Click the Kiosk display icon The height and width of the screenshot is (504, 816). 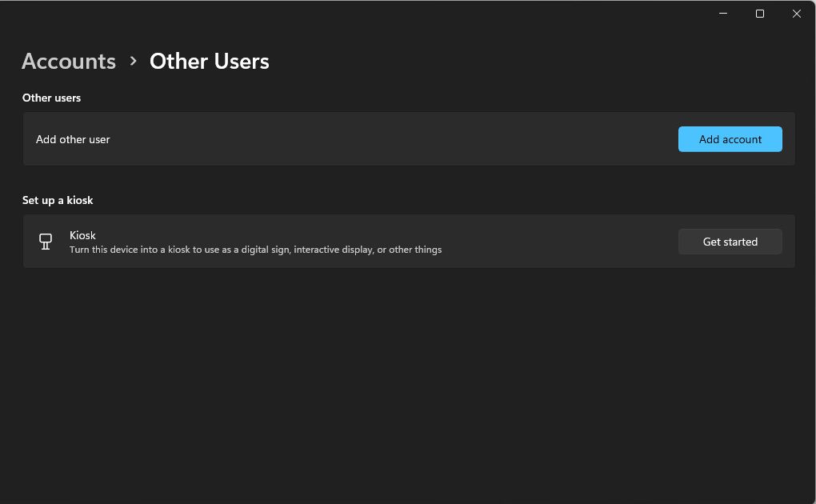pyautogui.click(x=46, y=242)
